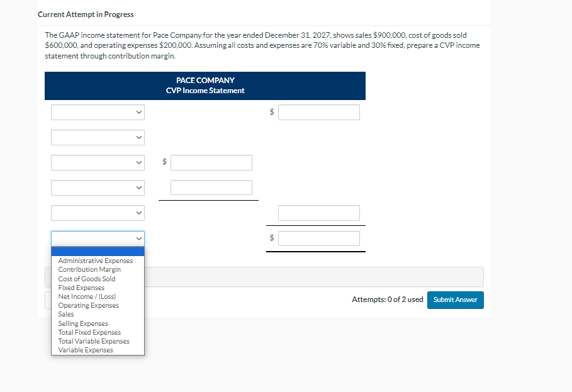Choose Operating Expenses from the list
The image size is (572, 392).
(x=88, y=305)
